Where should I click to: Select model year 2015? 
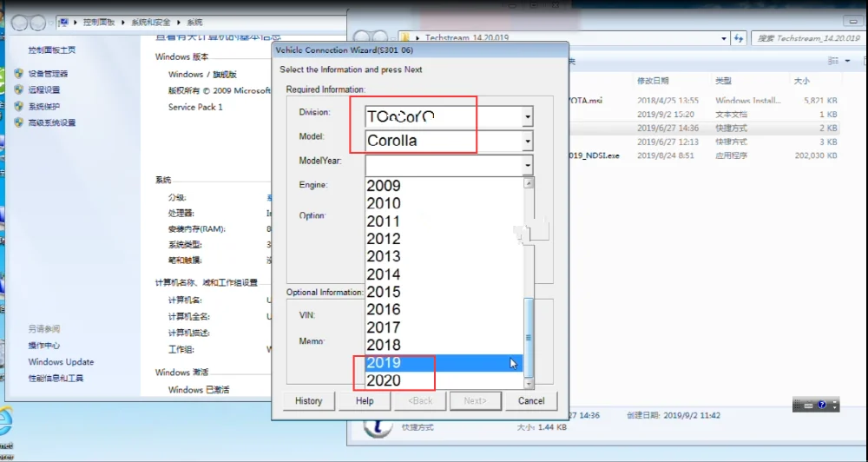click(444, 292)
